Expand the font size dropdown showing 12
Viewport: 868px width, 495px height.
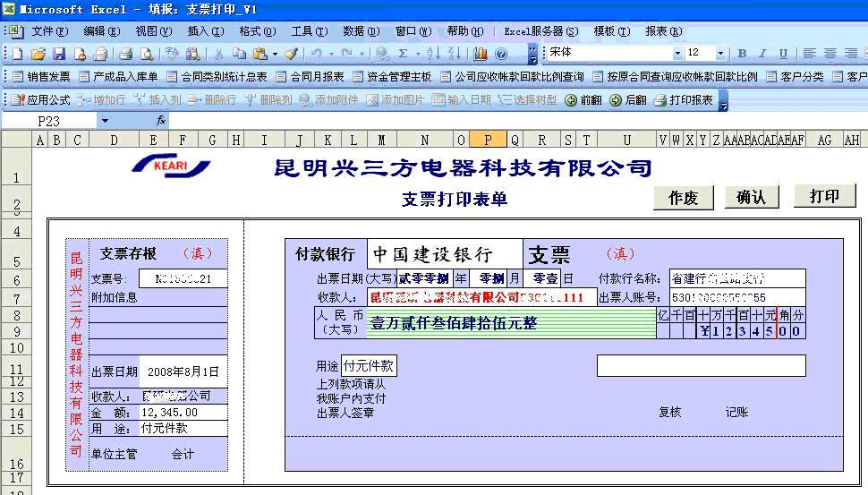tap(719, 54)
